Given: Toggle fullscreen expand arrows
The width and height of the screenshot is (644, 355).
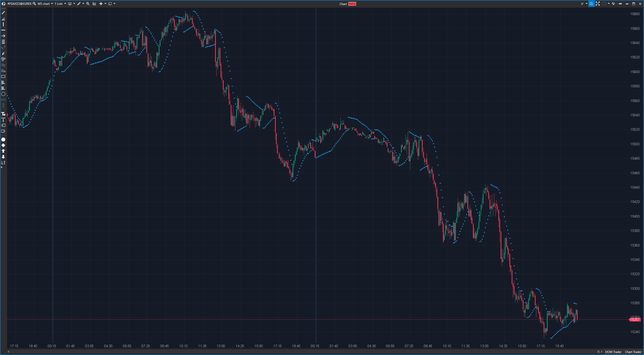Looking at the screenshot, I should [x=598, y=4].
